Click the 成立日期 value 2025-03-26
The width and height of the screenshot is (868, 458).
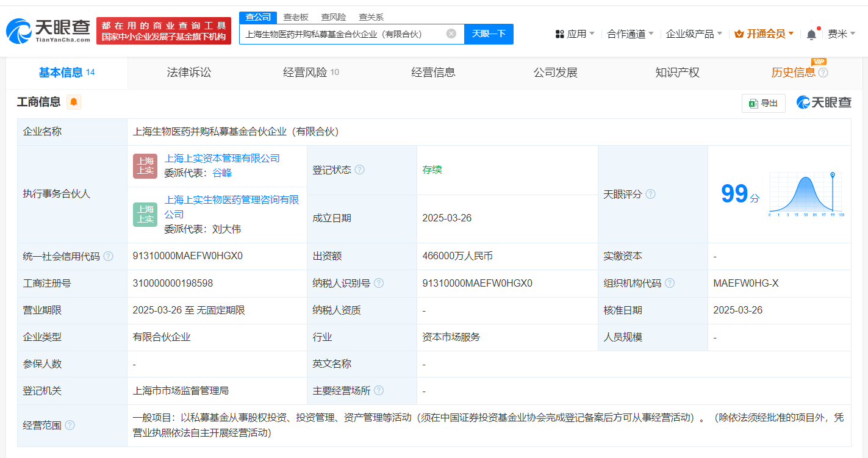447,218
